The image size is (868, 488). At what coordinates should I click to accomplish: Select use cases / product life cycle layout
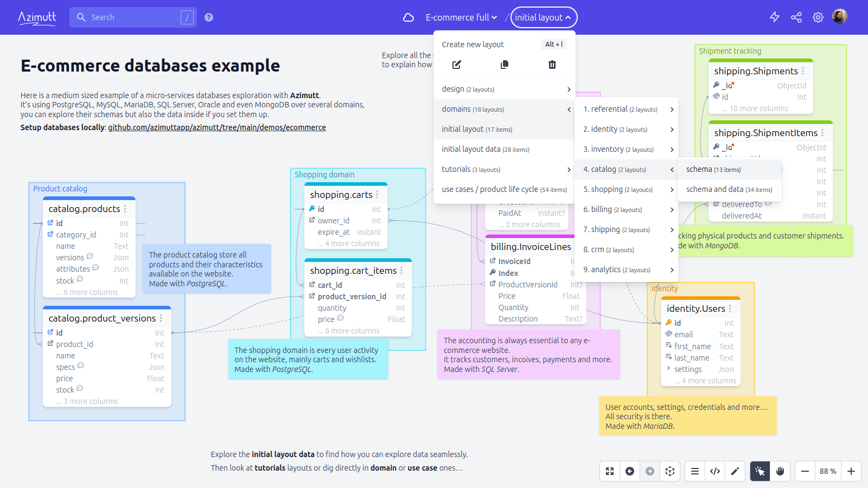[505, 189]
